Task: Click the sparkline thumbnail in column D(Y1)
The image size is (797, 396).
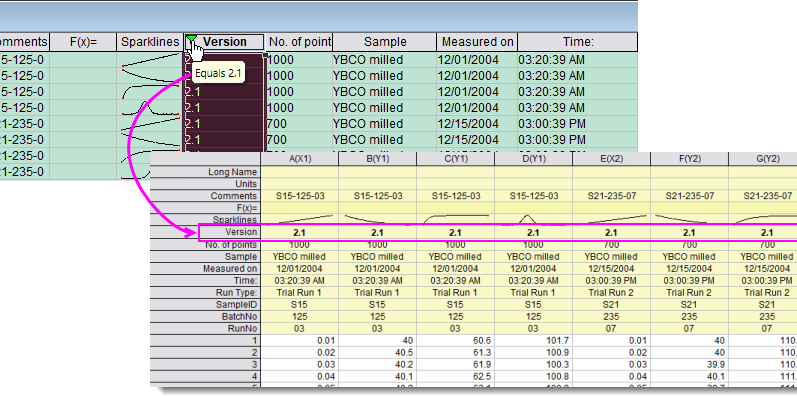Action: tap(533, 220)
